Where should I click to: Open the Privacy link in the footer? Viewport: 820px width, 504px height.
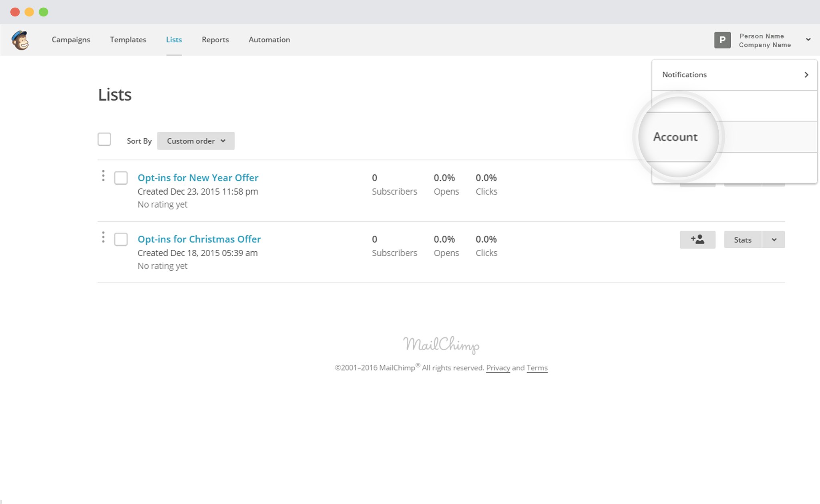[x=498, y=367]
